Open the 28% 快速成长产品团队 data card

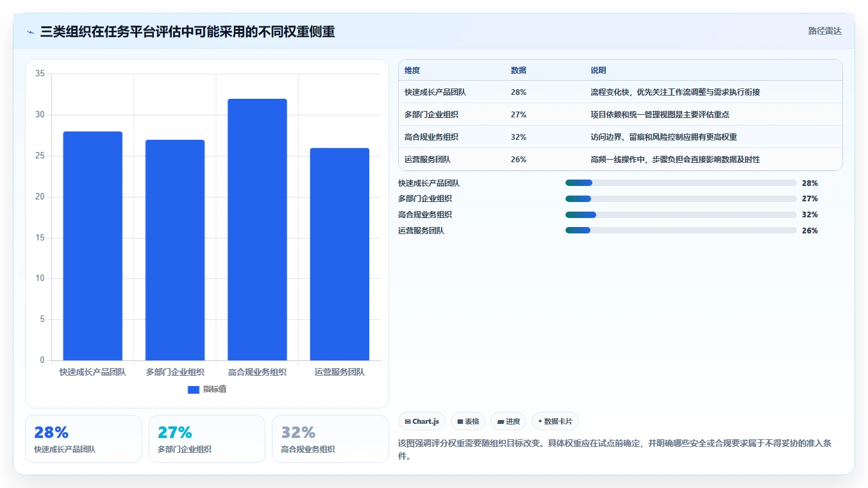pyautogui.click(x=83, y=439)
